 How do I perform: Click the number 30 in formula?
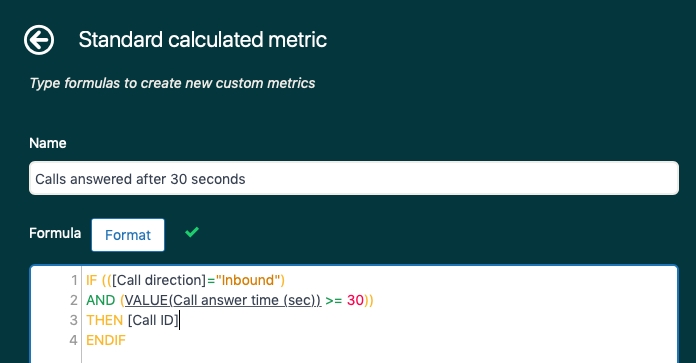pyautogui.click(x=356, y=300)
